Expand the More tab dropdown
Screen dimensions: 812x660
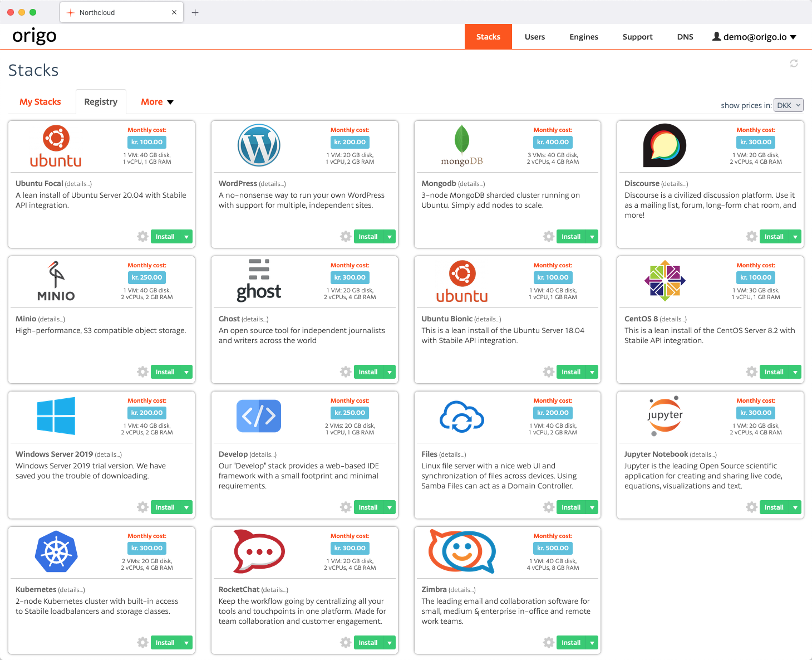pyautogui.click(x=157, y=102)
